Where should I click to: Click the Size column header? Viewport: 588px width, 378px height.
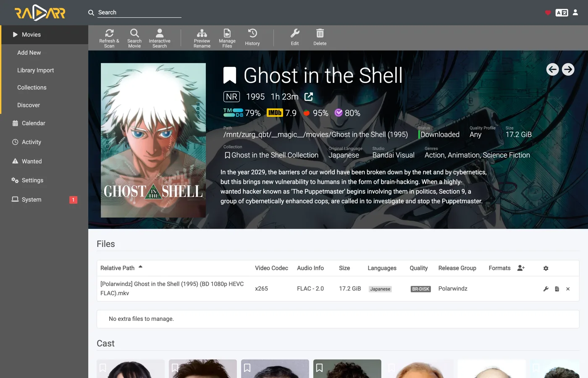[344, 268]
